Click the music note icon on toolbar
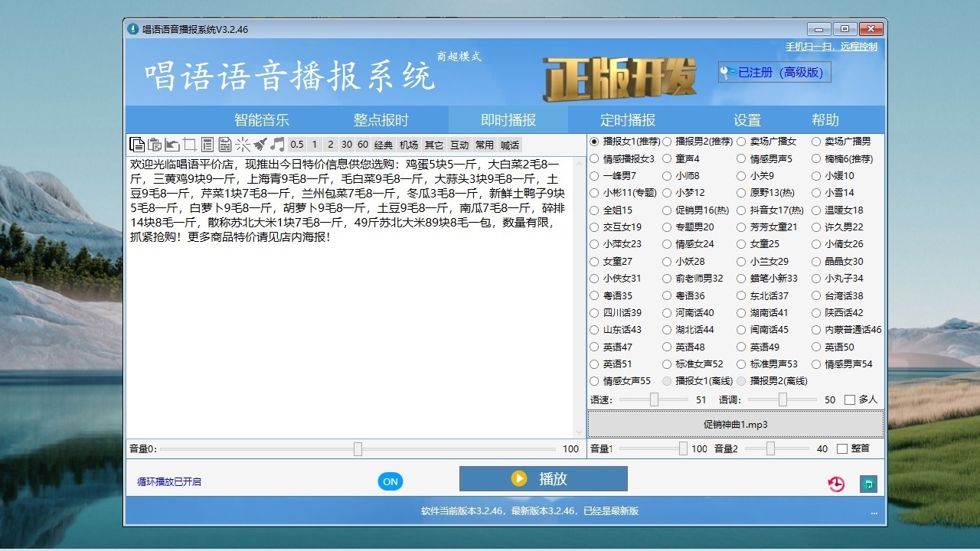980x551 pixels. (x=276, y=144)
